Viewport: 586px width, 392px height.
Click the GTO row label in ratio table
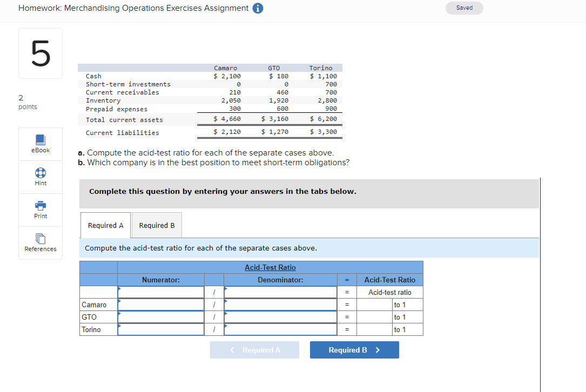click(89, 317)
